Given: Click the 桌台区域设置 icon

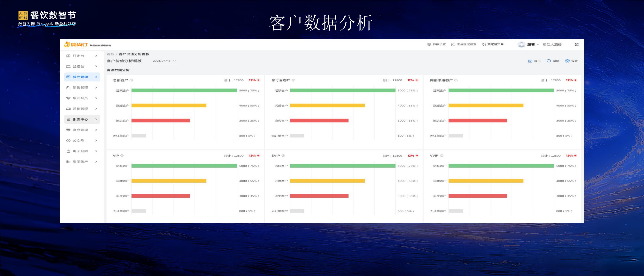Looking at the screenshot, I should tap(453, 44).
